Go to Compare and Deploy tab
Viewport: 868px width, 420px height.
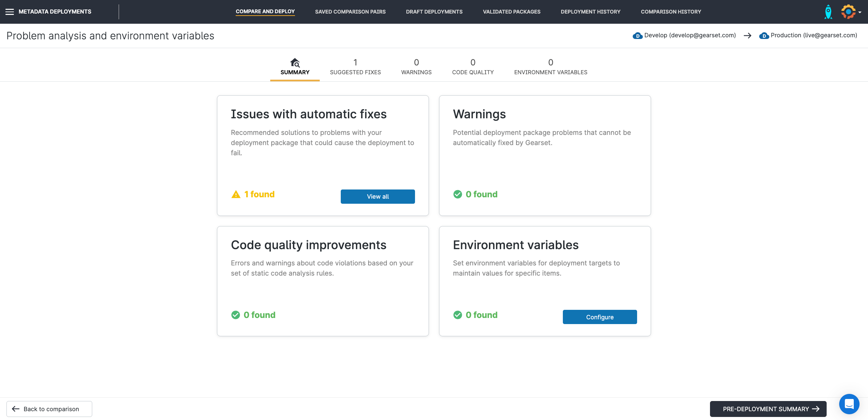click(265, 12)
